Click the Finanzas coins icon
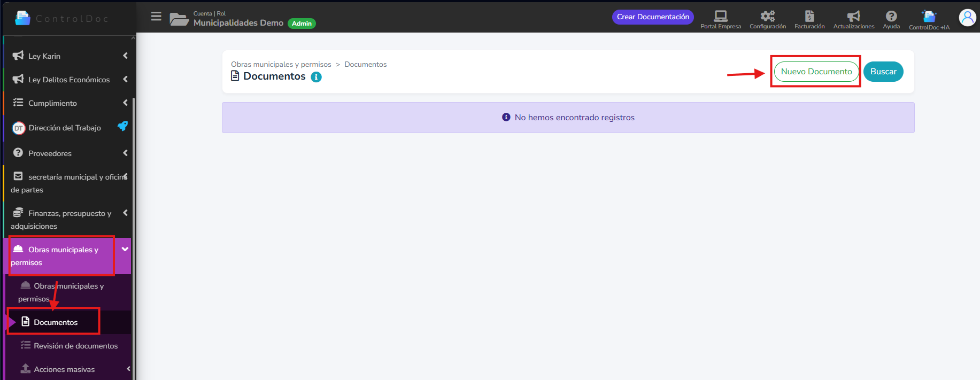This screenshot has height=380, width=980. coord(18,213)
